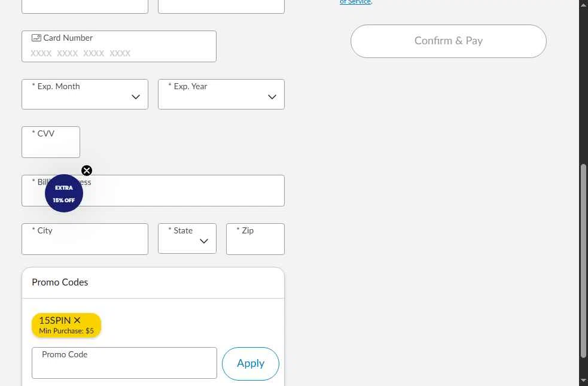Screen dimensions: 588x386
Task: Apply the entered promo code
Action: (x=251, y=363)
